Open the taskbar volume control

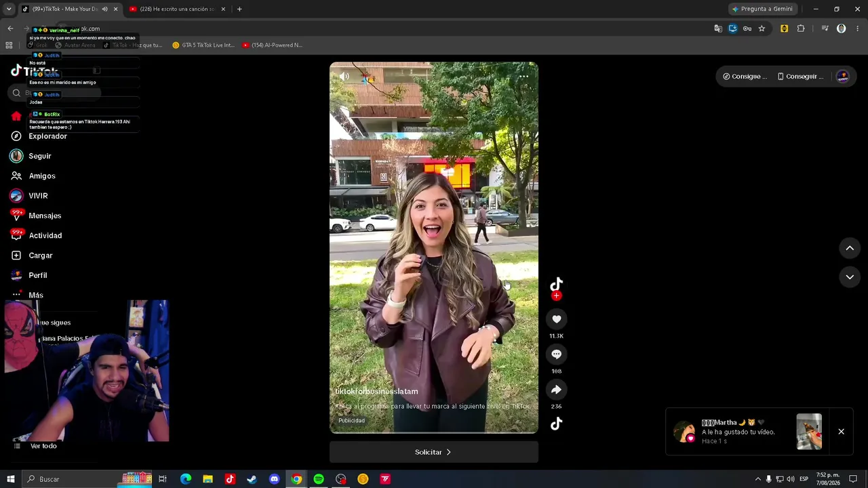coord(790,479)
